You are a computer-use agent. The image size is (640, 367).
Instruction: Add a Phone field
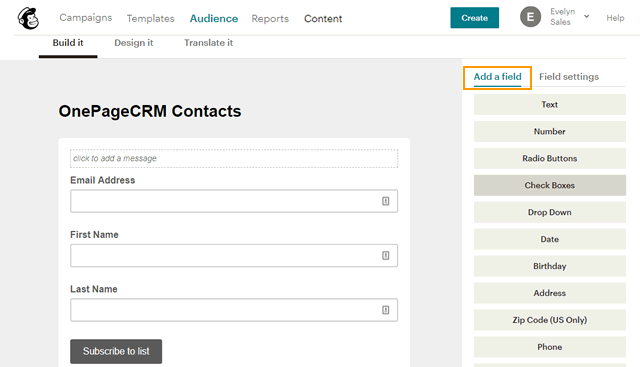[x=550, y=347]
